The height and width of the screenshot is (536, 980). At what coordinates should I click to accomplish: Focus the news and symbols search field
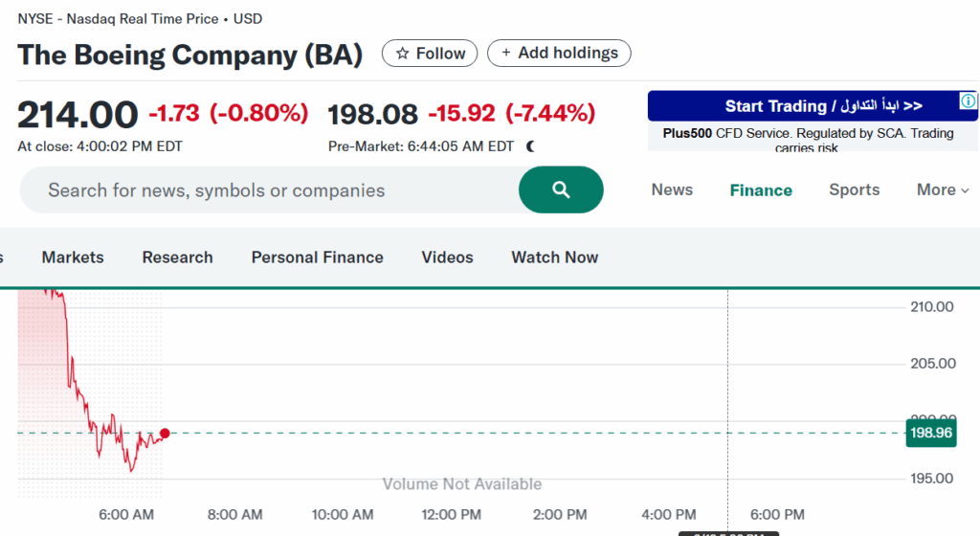[x=270, y=190]
